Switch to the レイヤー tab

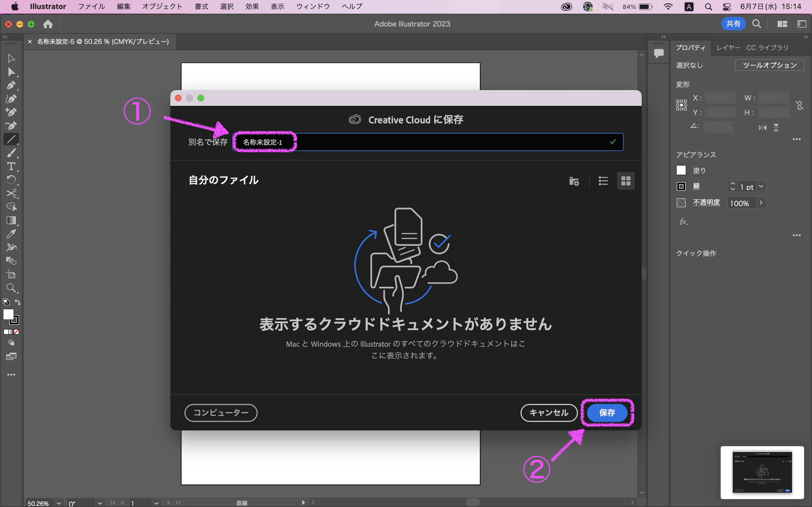728,48
